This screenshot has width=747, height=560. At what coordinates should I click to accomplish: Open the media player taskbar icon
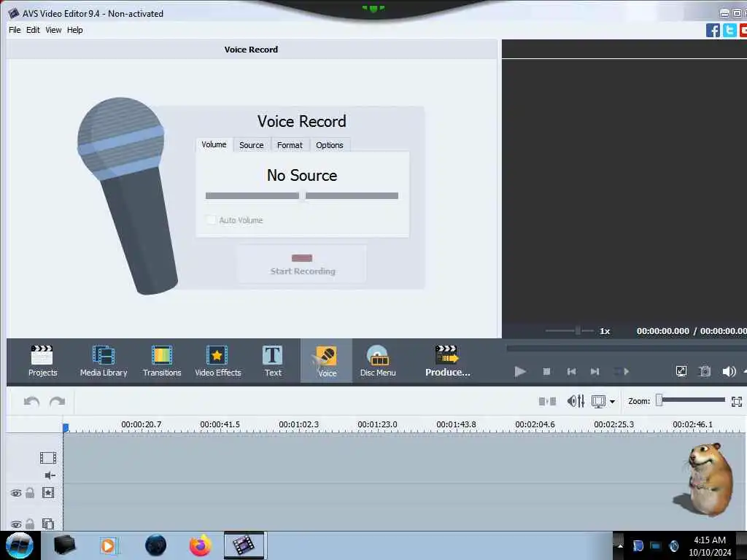tap(109, 545)
